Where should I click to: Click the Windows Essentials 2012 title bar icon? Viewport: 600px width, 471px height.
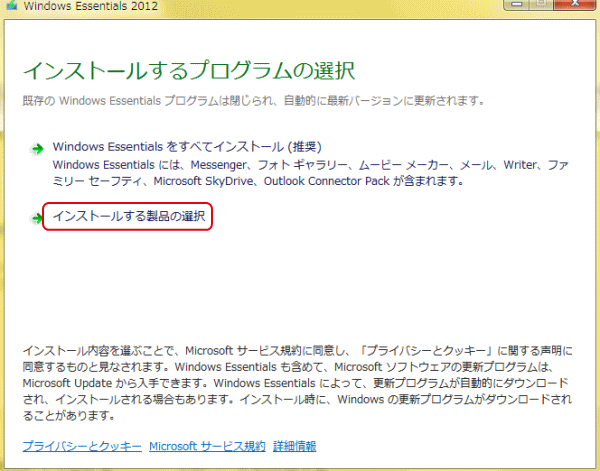click(x=11, y=5)
